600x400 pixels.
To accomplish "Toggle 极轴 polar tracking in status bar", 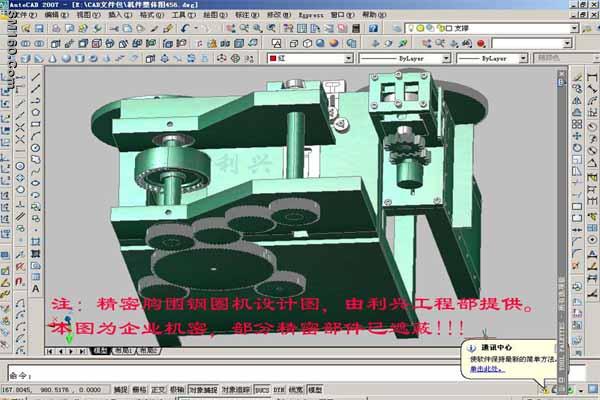I will coord(176,390).
